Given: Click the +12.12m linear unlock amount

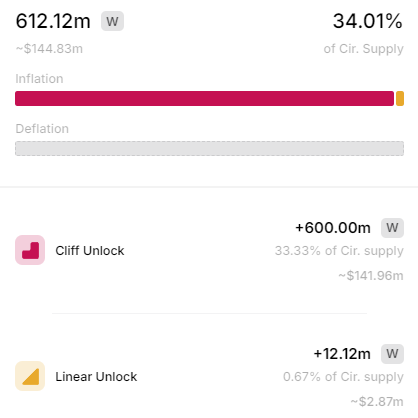Looking at the screenshot, I should pos(342,354).
